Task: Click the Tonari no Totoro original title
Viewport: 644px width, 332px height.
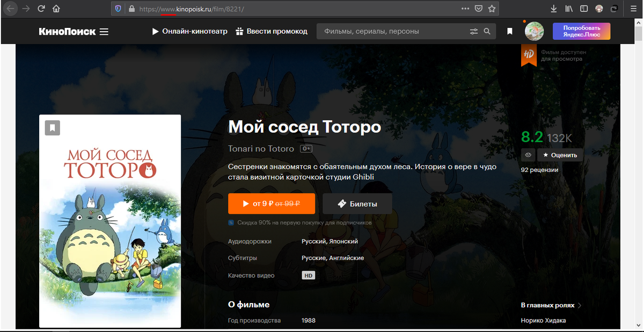Action: point(261,148)
